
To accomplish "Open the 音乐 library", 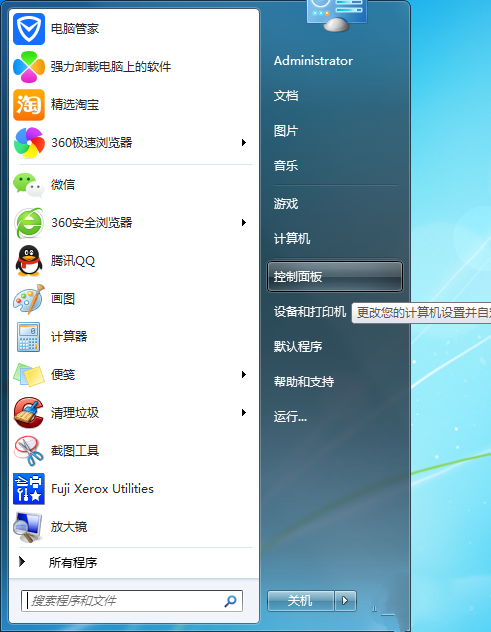I will (x=286, y=165).
